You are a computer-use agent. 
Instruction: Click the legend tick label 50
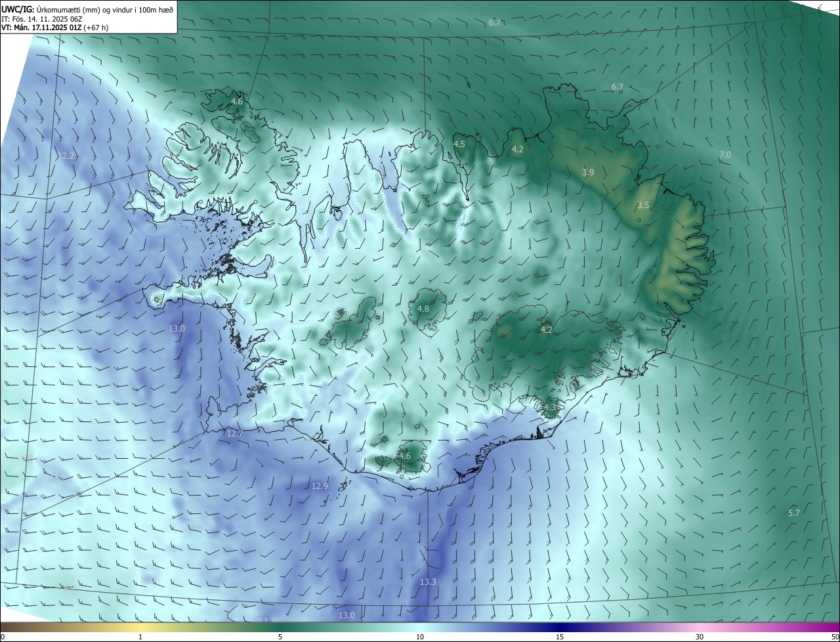[835, 637]
